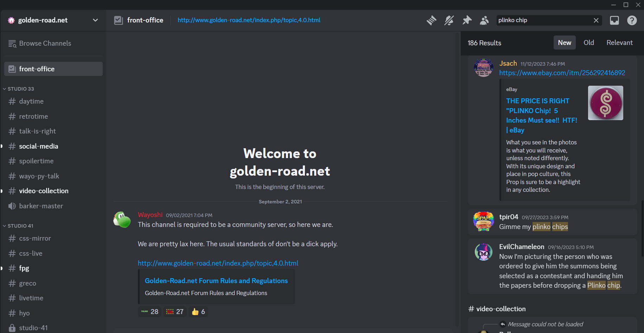
Task: Clear the plinko chip search
Action: point(596,20)
